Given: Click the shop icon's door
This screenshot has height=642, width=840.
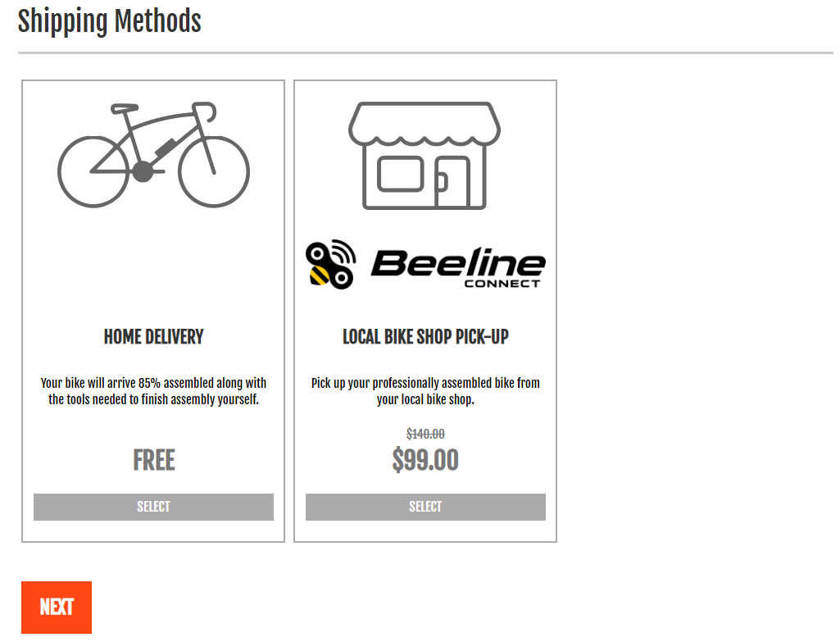Looking at the screenshot, I should tap(451, 182).
